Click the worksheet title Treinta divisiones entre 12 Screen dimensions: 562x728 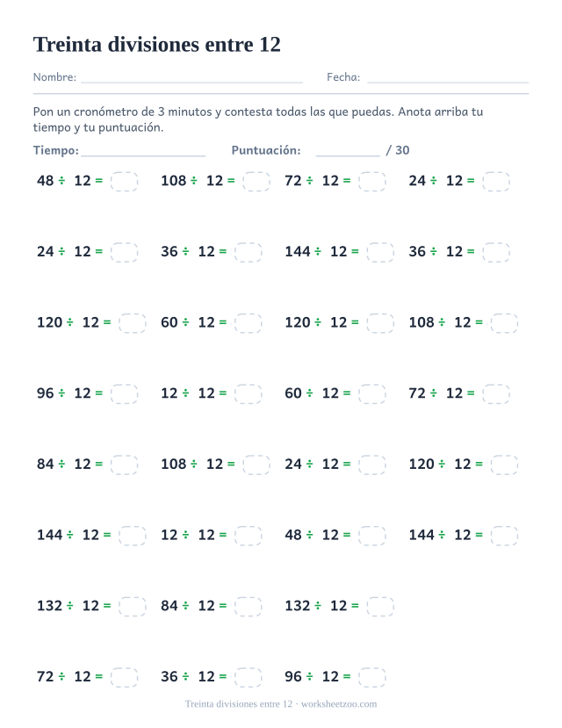157,45
